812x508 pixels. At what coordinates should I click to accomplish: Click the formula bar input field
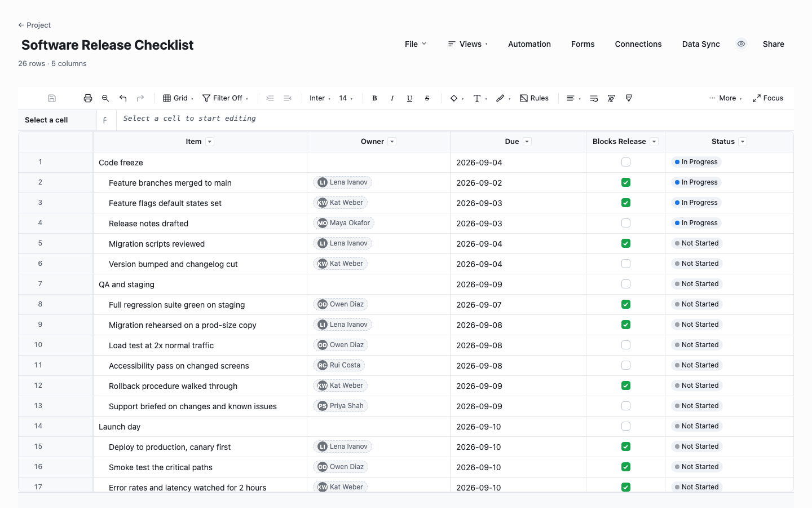[455, 120]
